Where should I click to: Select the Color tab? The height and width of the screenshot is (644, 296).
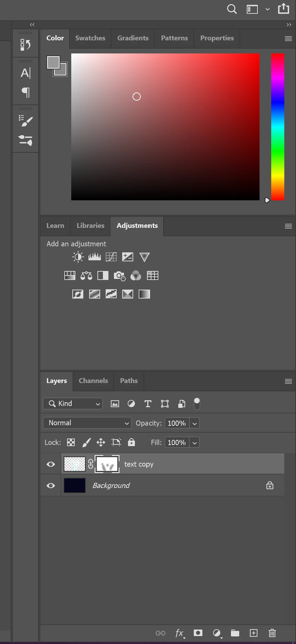click(55, 38)
